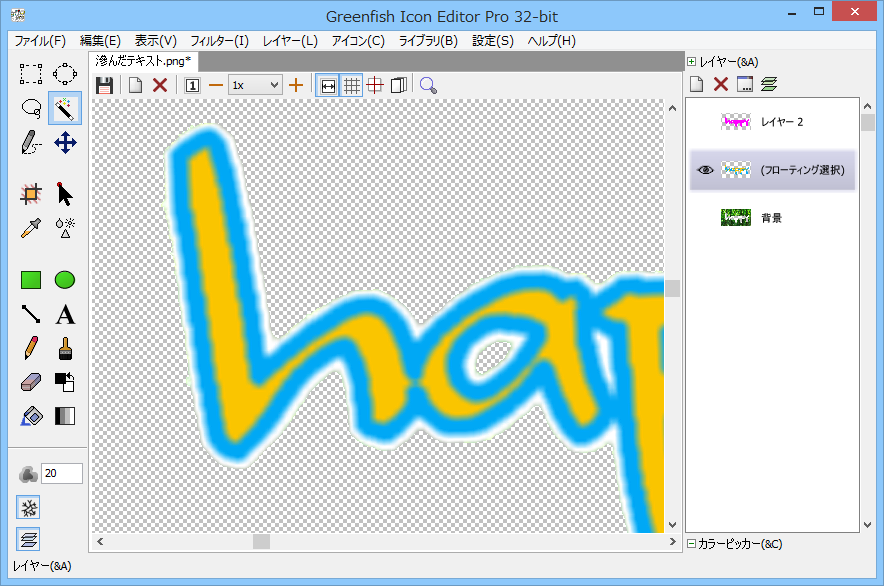Click the tolerance field showing 20
The image size is (884, 586).
click(61, 474)
